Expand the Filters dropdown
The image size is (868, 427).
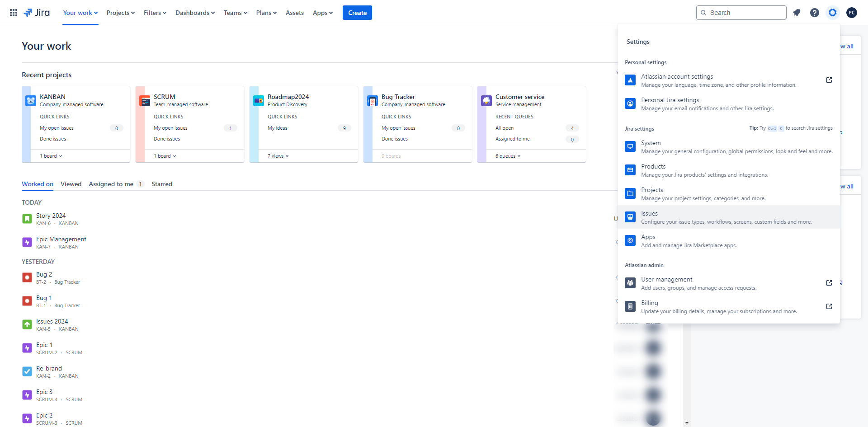click(x=155, y=13)
